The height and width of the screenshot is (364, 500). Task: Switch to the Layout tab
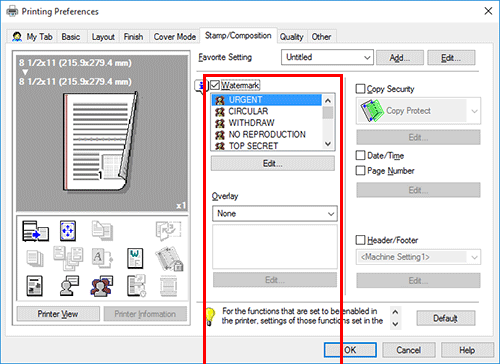pos(103,37)
